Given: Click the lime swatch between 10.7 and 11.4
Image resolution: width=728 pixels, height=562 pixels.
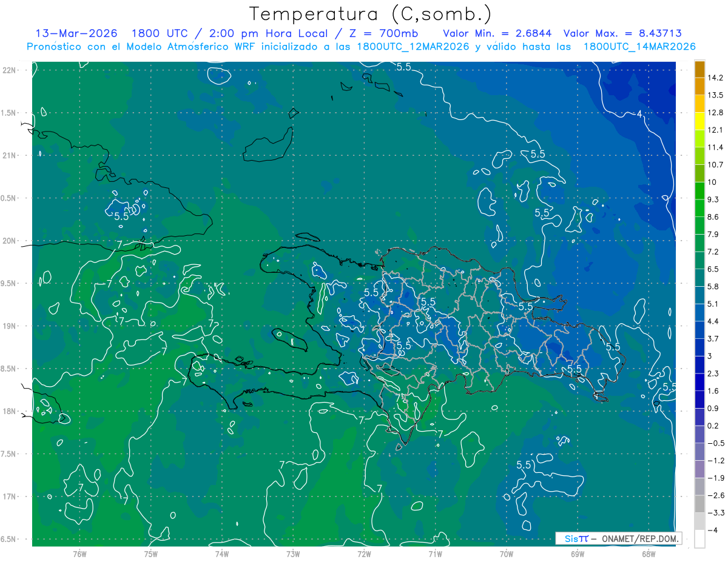Looking at the screenshot, I should coord(699,156).
